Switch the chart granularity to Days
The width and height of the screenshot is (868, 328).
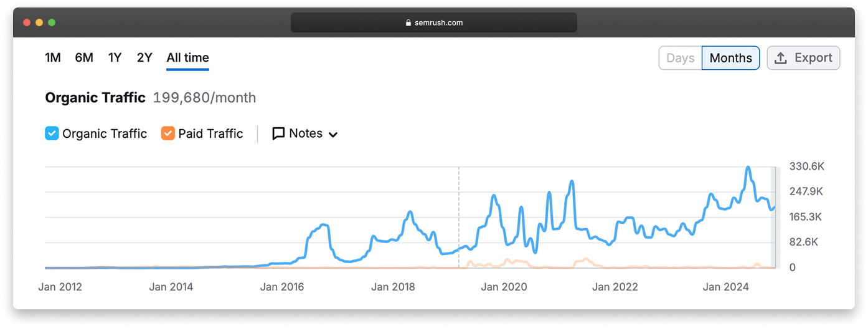coord(680,58)
